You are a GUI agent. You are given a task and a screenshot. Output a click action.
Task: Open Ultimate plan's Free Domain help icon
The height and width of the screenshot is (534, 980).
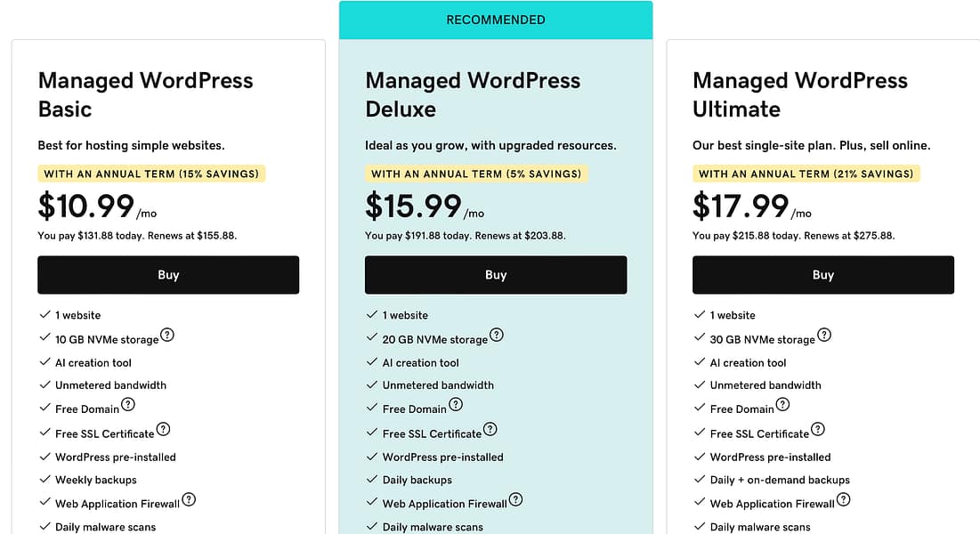(783, 405)
